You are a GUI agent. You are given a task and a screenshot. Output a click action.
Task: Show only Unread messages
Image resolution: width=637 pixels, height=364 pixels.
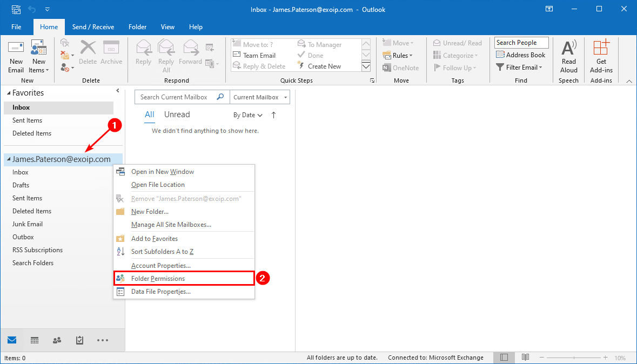177,114
